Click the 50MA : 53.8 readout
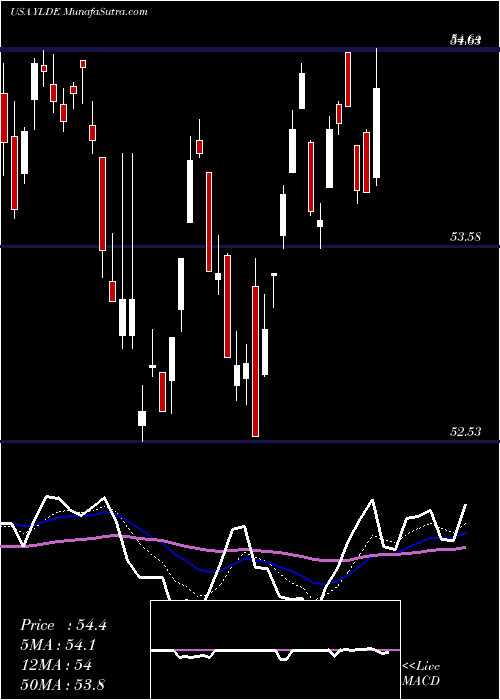 click(62, 684)
